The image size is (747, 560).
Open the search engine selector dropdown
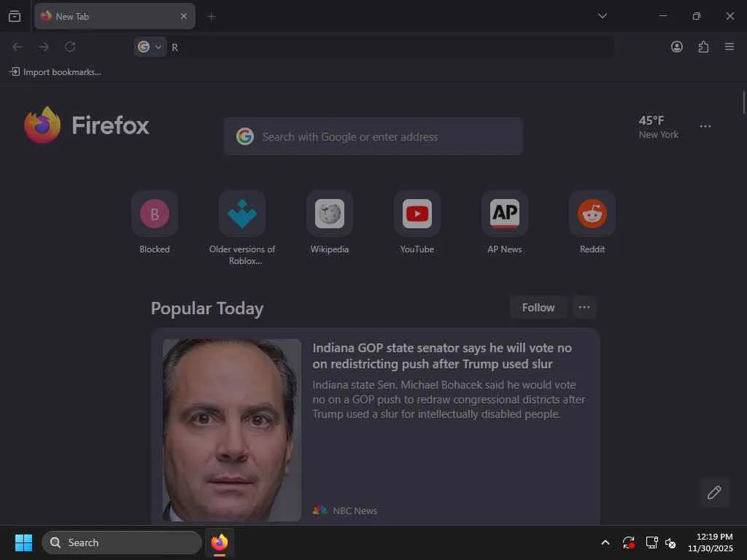tap(150, 47)
